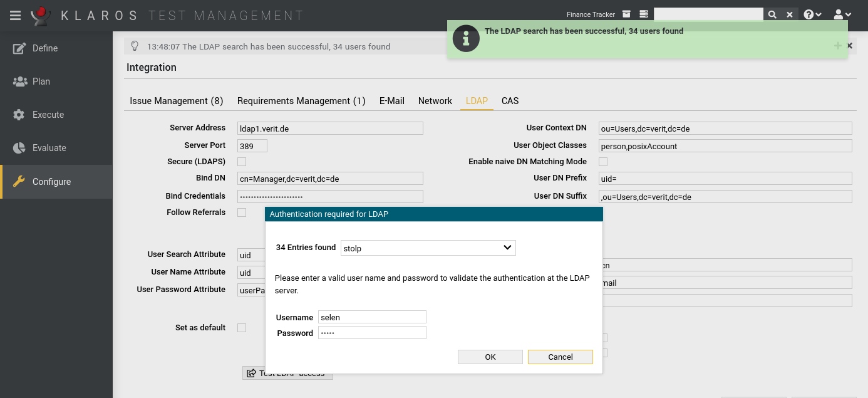Screen dimensions: 868x398
Task: Open the project archive icon beside Finance Tracker
Action: click(x=626, y=13)
